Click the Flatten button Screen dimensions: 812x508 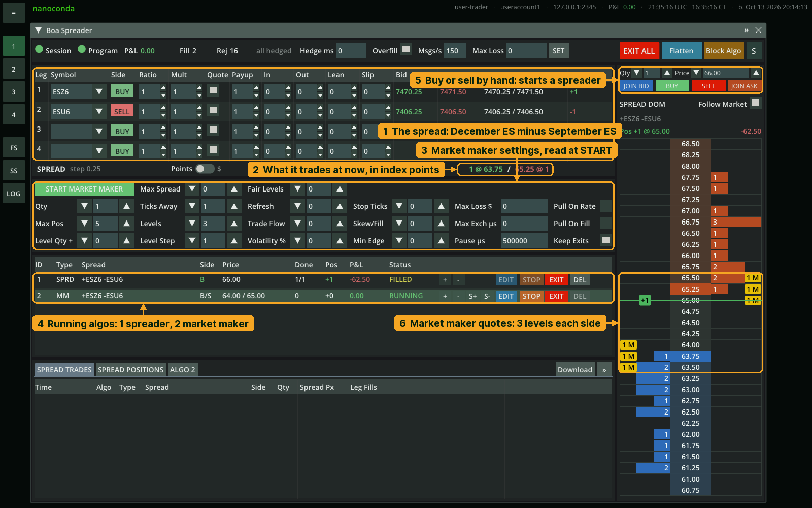681,51
